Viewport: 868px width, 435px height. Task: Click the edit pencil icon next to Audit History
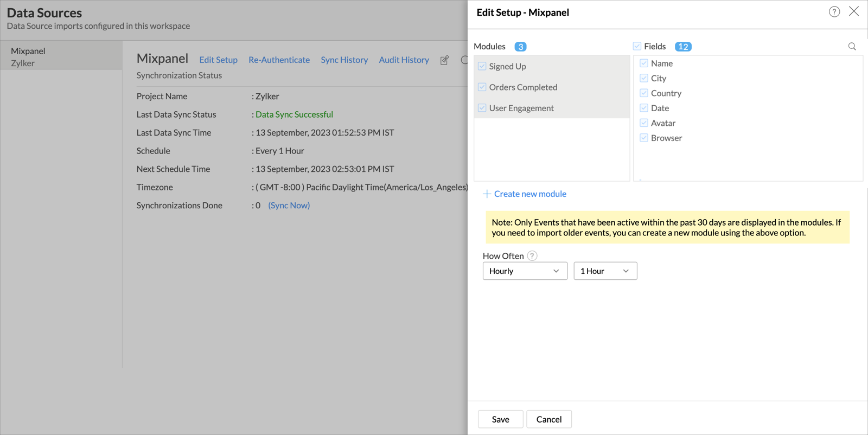pyautogui.click(x=444, y=60)
